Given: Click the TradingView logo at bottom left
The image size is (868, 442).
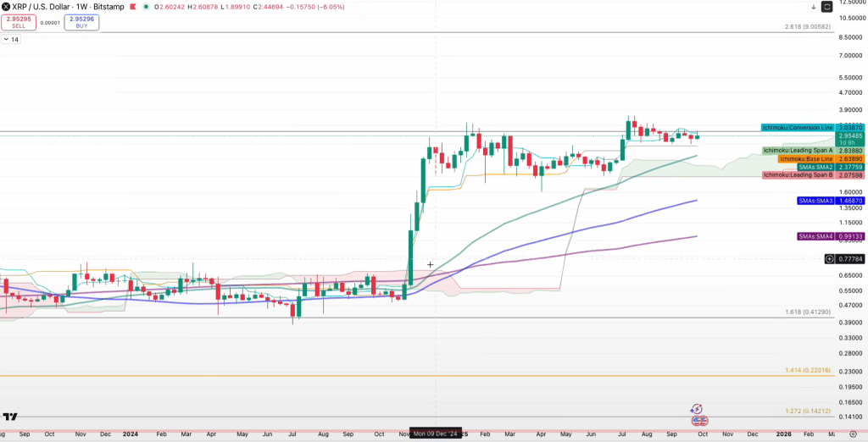Looking at the screenshot, I should 10,417.
